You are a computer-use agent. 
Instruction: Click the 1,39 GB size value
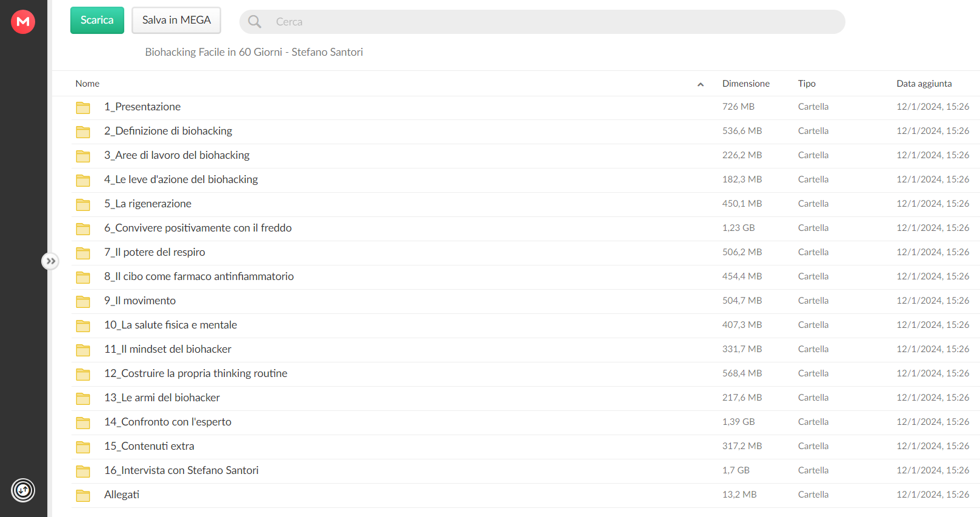click(738, 422)
